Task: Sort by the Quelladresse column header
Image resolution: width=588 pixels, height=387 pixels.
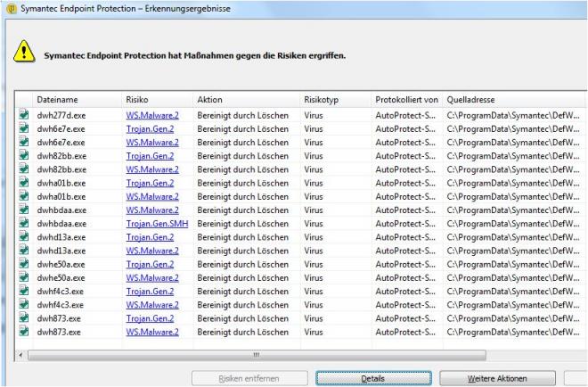Action: click(x=514, y=100)
